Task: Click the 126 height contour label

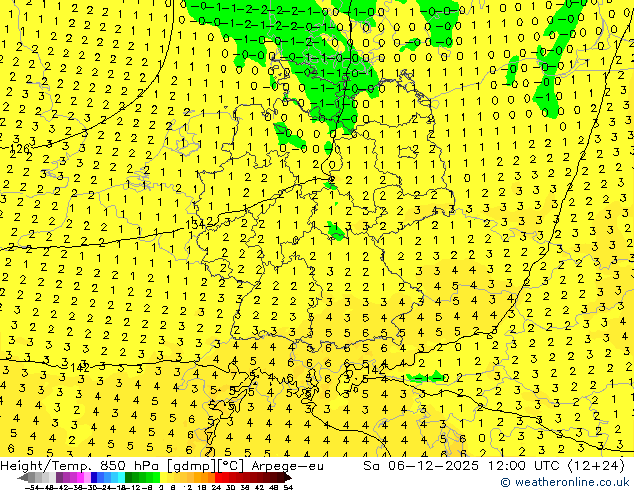Action: [19, 150]
